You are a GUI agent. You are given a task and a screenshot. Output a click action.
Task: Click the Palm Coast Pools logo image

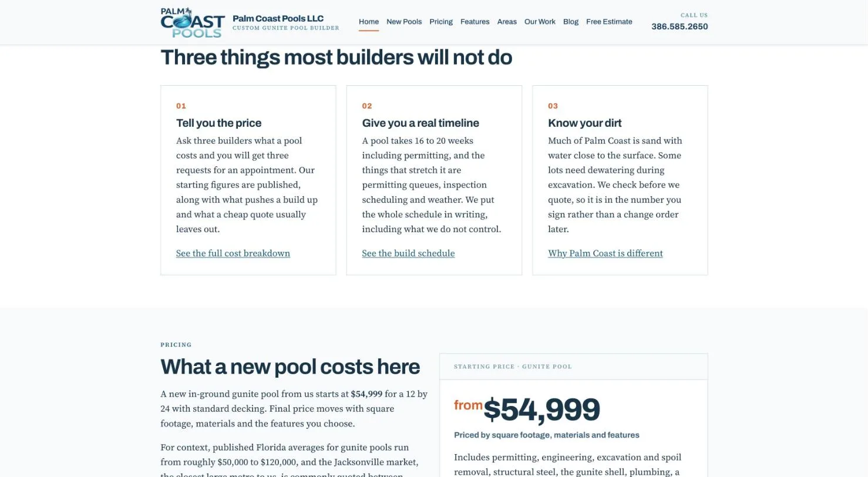[x=193, y=22]
